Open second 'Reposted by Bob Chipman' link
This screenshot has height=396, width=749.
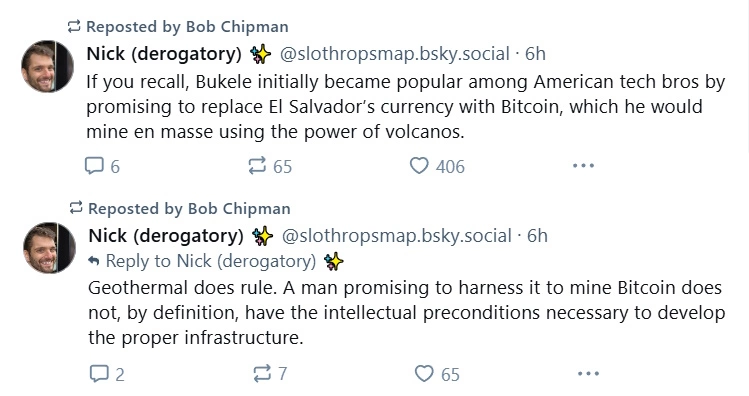189,209
